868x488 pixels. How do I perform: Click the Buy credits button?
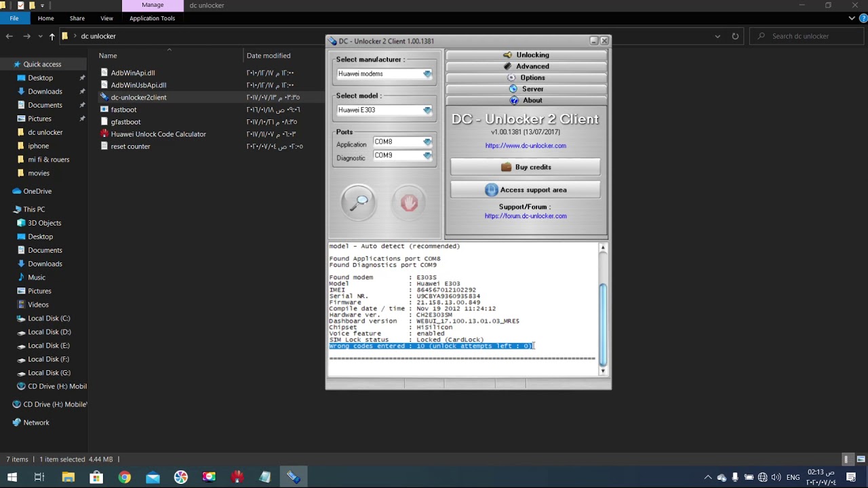(x=526, y=167)
